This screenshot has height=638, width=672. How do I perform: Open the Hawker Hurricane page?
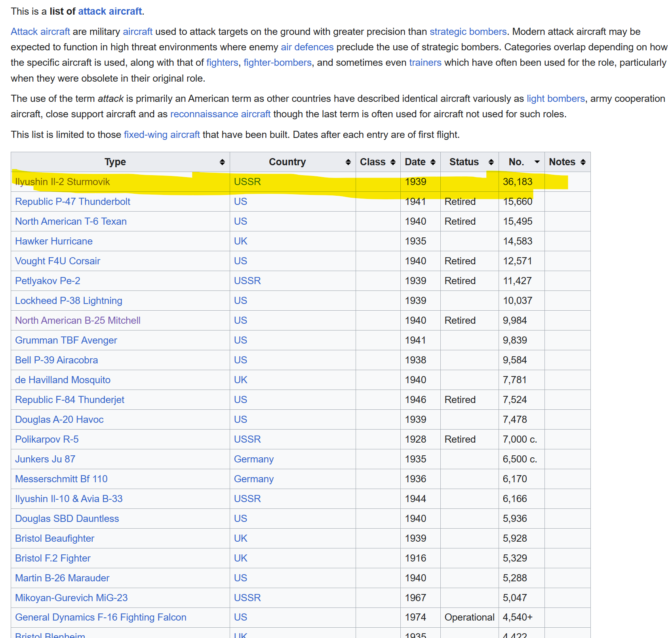53,241
